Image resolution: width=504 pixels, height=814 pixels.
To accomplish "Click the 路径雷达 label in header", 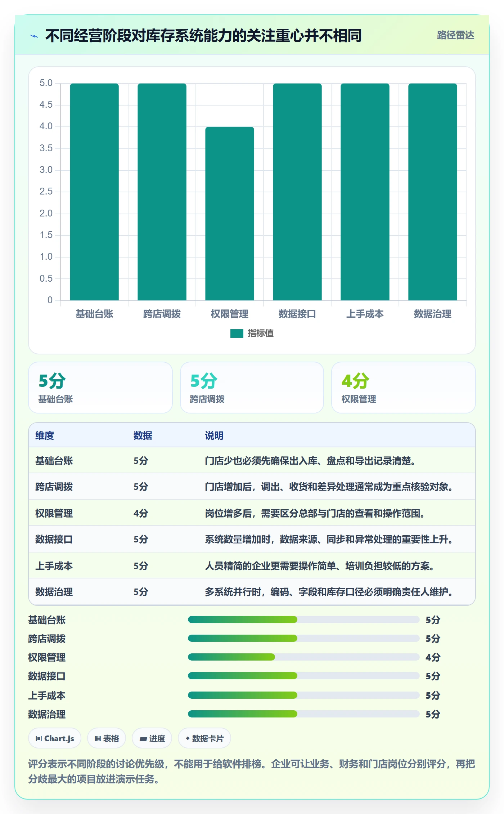I will [455, 35].
